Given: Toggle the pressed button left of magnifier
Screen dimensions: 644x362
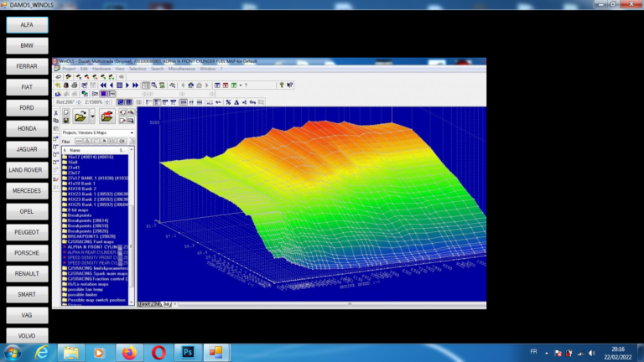Looking at the screenshot, I should coord(145,85).
